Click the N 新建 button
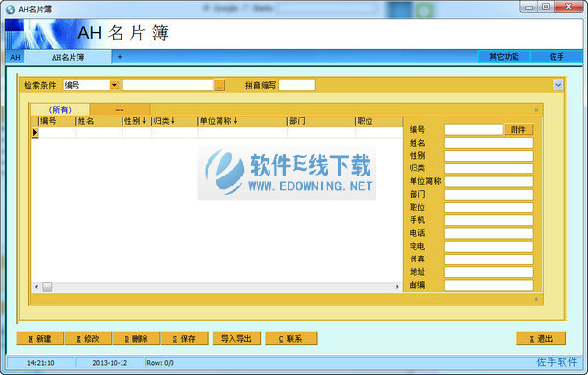This screenshot has height=375, width=588. click(x=40, y=339)
